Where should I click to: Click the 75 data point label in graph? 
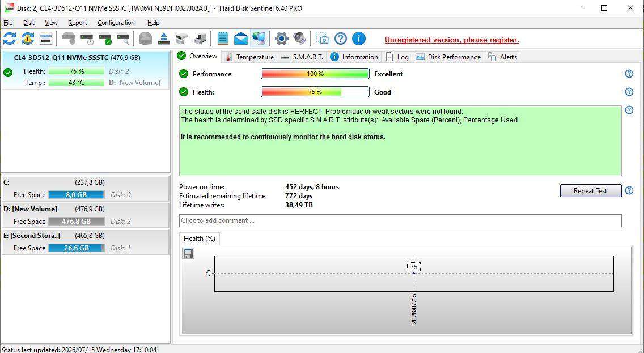pyautogui.click(x=414, y=267)
